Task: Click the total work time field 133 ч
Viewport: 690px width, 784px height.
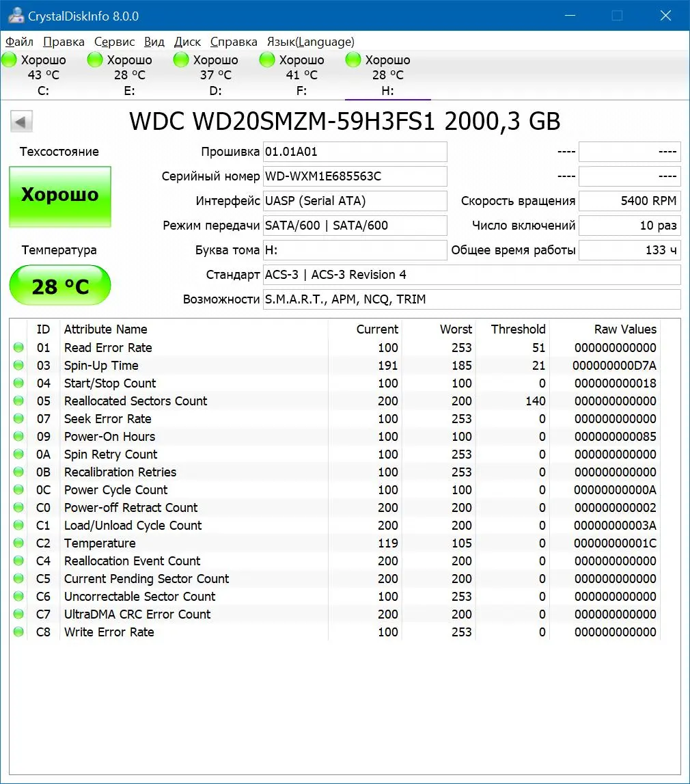Action: tap(630, 250)
